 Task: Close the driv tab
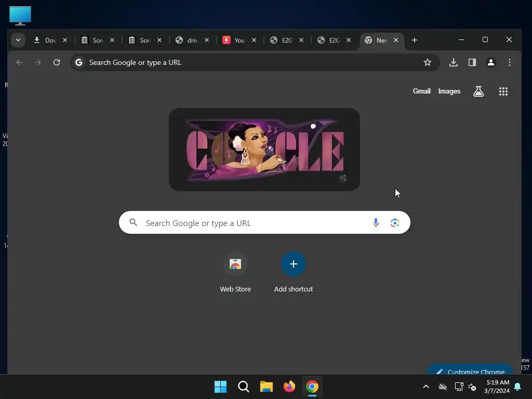(x=207, y=40)
